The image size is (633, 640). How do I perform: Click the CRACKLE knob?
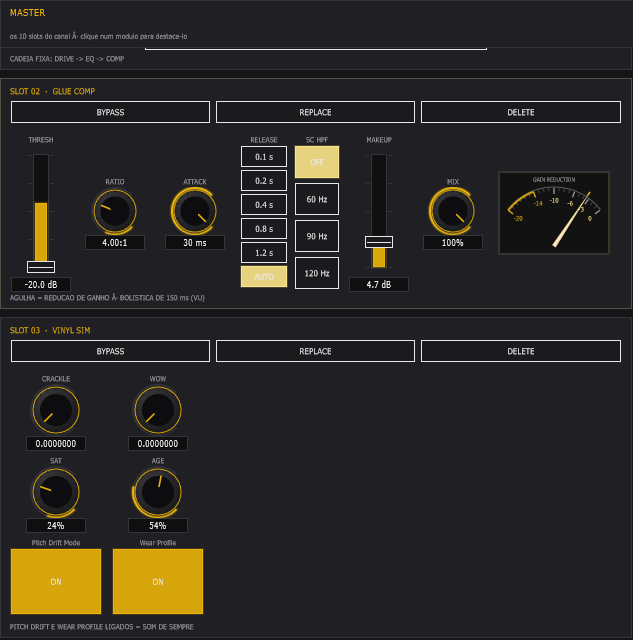pyautogui.click(x=56, y=410)
